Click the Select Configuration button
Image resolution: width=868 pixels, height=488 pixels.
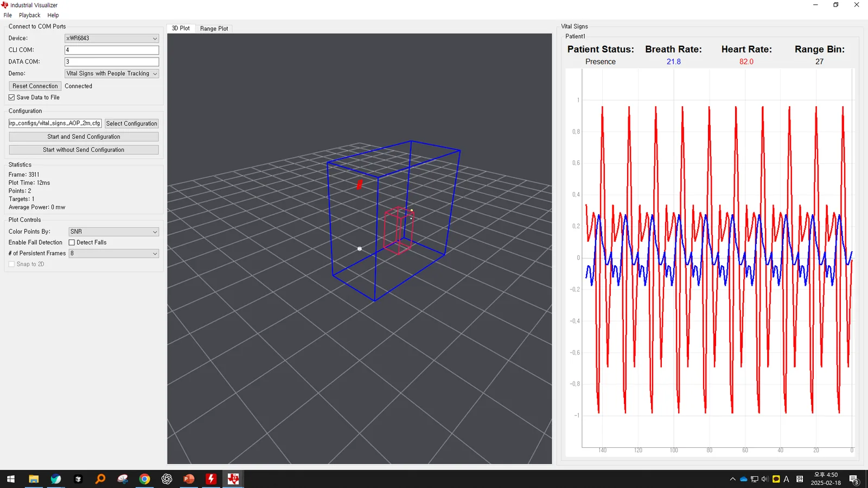[x=132, y=124]
